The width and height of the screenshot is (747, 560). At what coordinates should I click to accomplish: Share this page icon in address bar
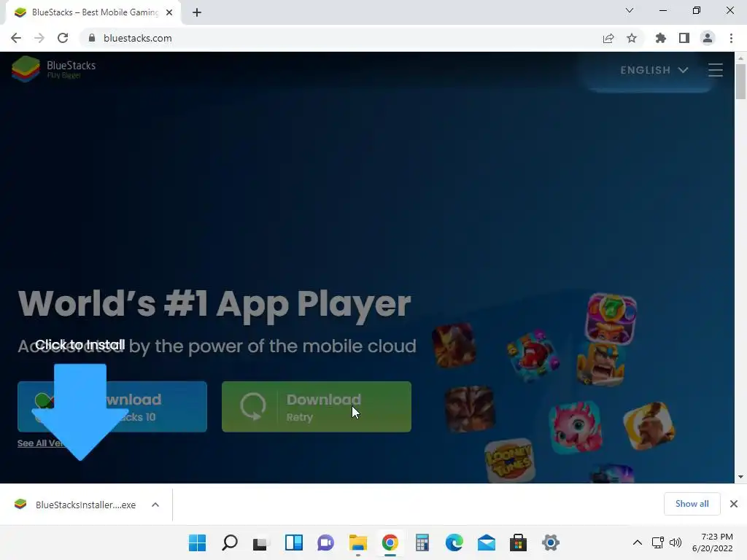click(608, 38)
